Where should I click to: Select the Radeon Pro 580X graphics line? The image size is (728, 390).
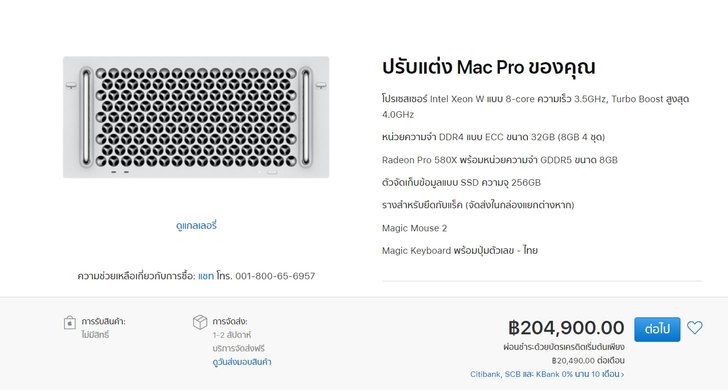(x=500, y=160)
